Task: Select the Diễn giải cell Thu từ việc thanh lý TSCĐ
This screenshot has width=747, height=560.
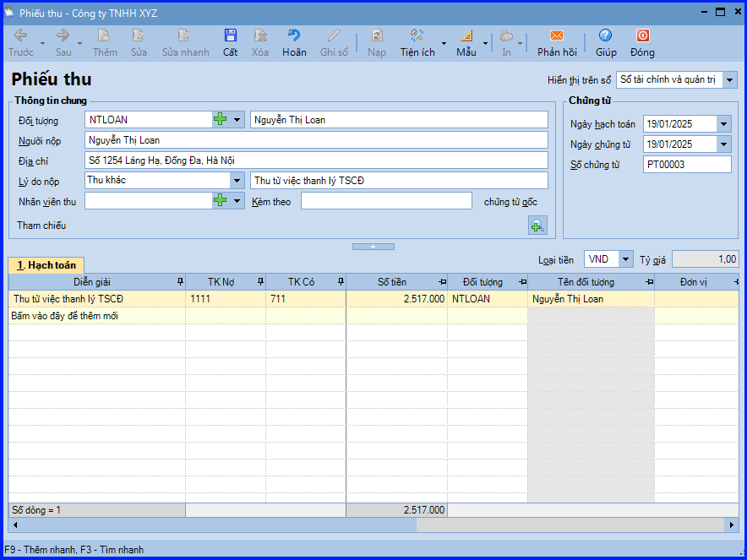Action: [x=97, y=299]
